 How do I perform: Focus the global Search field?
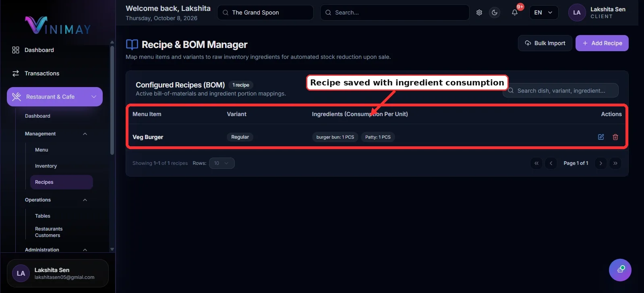pos(395,12)
